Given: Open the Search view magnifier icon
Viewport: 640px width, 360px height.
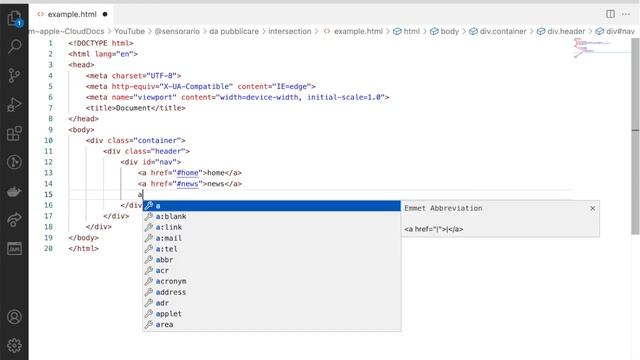Looking at the screenshot, I should click(x=14, y=47).
